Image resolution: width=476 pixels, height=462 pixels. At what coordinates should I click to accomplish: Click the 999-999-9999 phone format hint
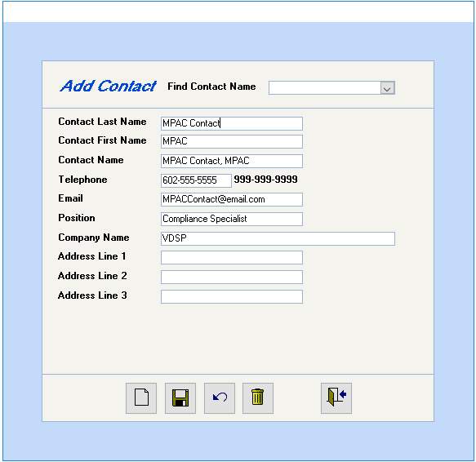pos(265,180)
